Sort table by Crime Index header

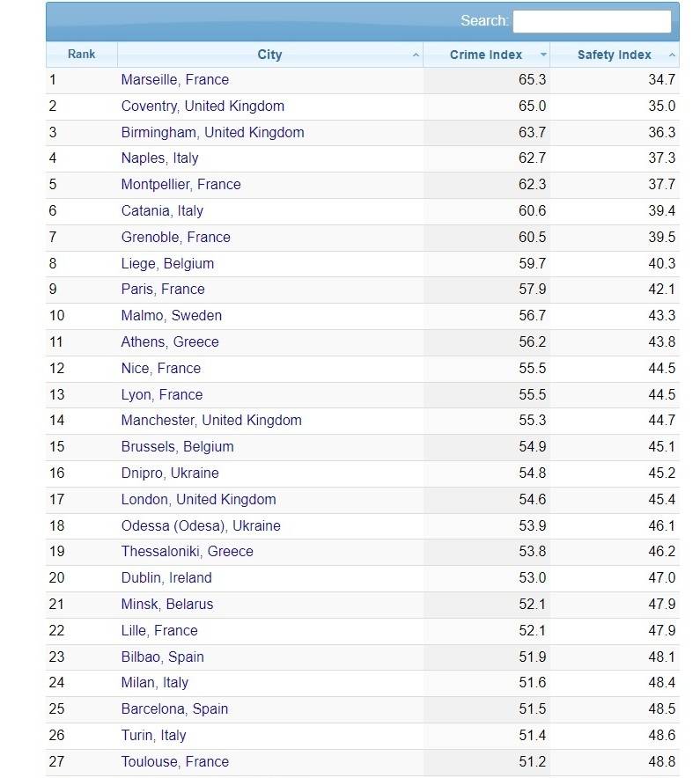(x=486, y=55)
